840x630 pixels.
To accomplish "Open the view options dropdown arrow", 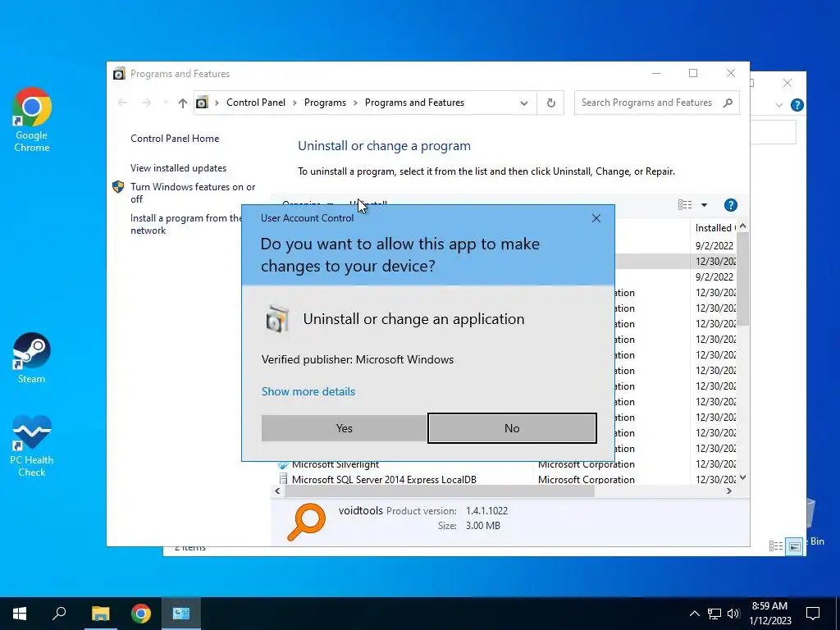I will coord(704,204).
